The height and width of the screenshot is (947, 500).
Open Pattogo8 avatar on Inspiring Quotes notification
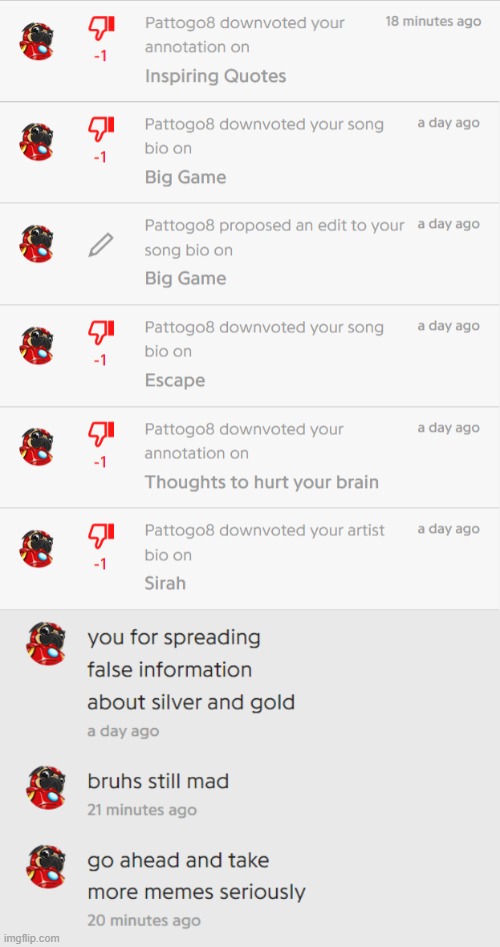coord(37,41)
